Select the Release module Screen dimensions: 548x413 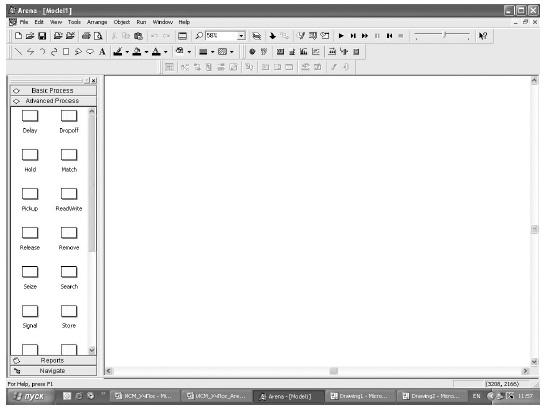pos(30,238)
